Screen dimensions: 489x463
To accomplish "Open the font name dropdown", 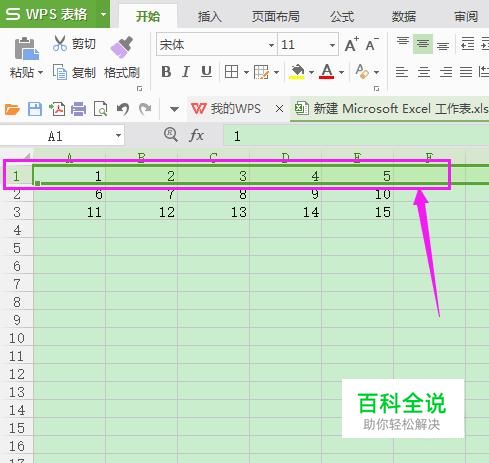I will [x=271, y=45].
